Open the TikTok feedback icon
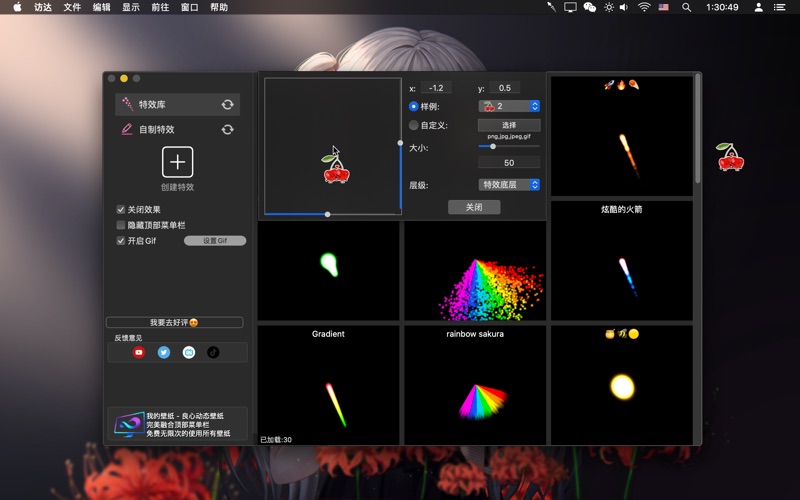The width and height of the screenshot is (800, 500). click(x=213, y=352)
